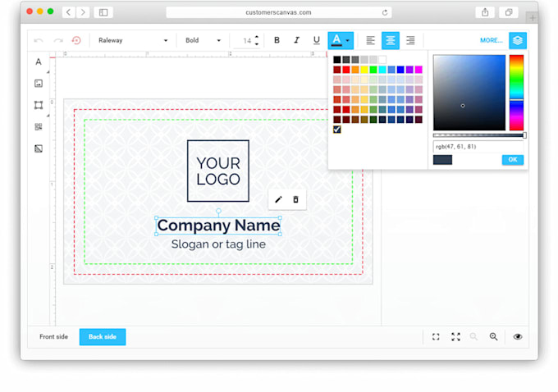Click the rotation handle above Company Name
558x392 pixels.
(218, 212)
